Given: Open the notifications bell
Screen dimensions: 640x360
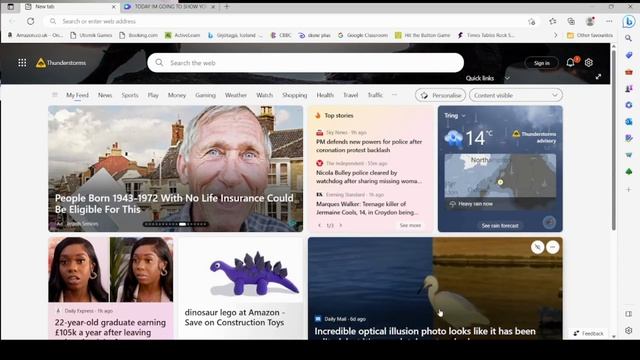Looking at the screenshot, I should (x=570, y=62).
